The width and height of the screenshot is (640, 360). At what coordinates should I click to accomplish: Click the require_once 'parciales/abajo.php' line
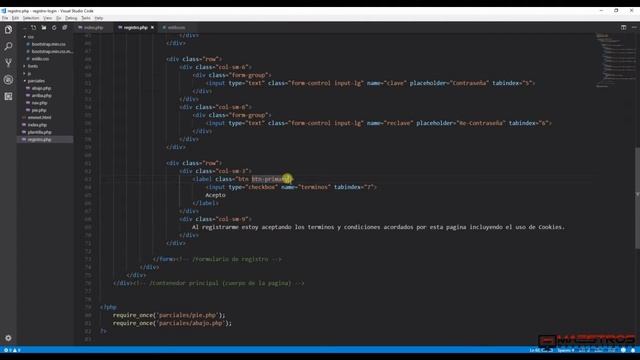tap(172, 323)
